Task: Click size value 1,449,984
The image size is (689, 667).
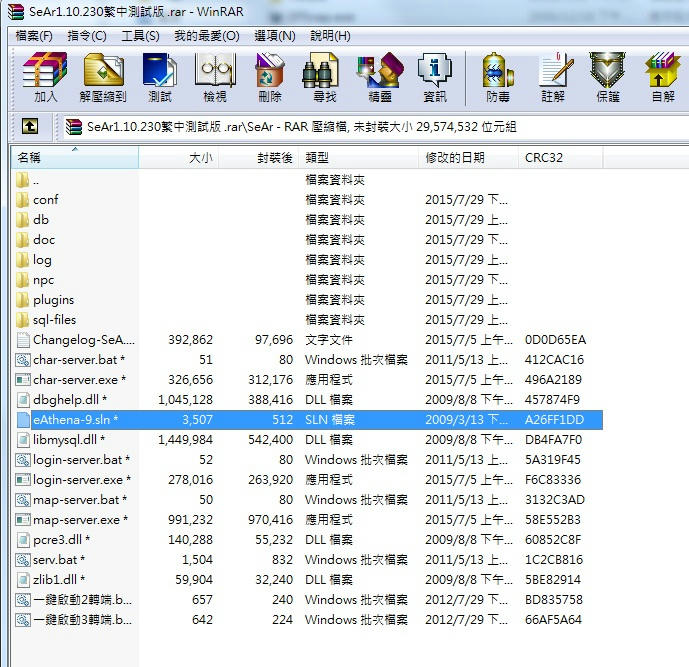Action: (185, 440)
